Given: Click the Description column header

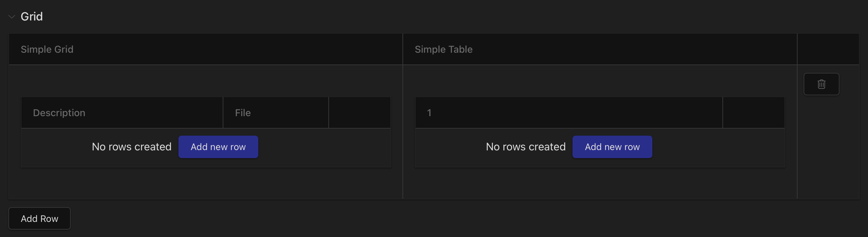Looking at the screenshot, I should click(x=122, y=112).
